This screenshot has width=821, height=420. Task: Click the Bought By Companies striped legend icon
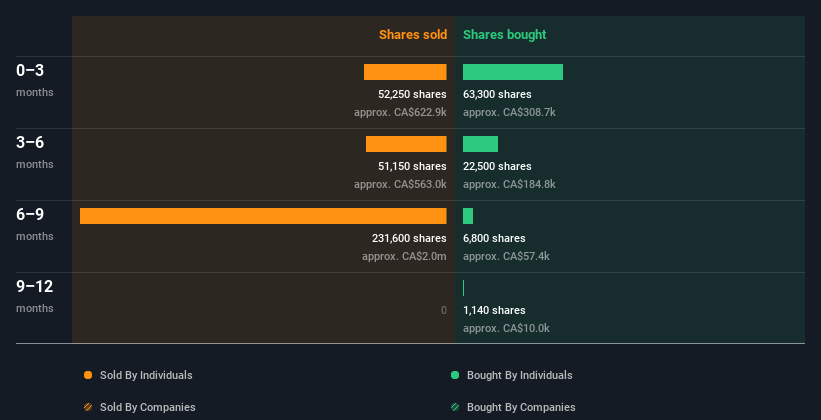455,407
